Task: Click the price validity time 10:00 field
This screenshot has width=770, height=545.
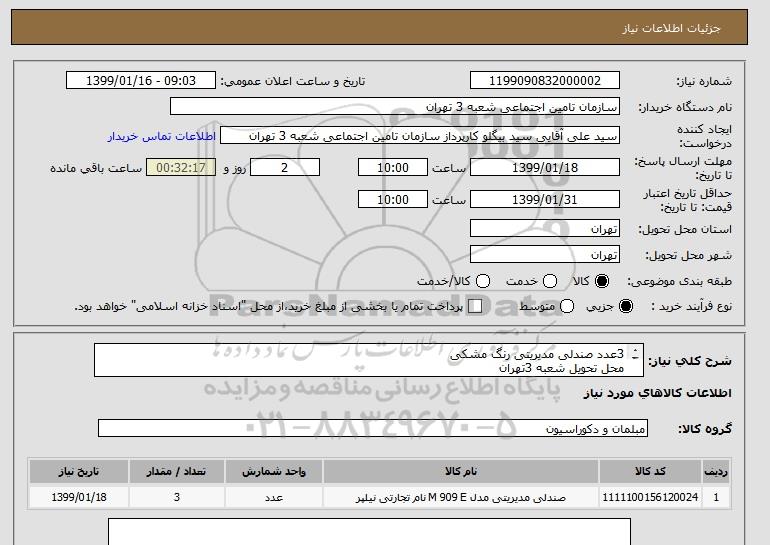Action: tap(393, 199)
